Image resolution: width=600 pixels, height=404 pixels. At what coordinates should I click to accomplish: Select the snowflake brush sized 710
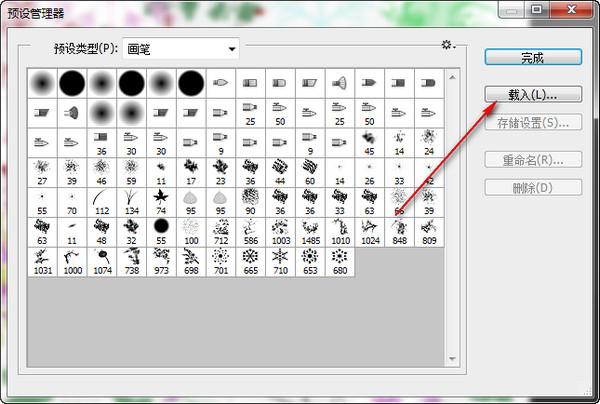click(x=281, y=260)
